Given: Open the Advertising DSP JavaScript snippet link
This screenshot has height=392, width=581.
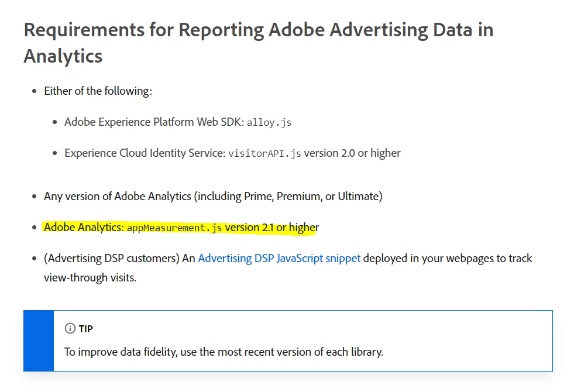Looking at the screenshot, I should click(x=279, y=258).
